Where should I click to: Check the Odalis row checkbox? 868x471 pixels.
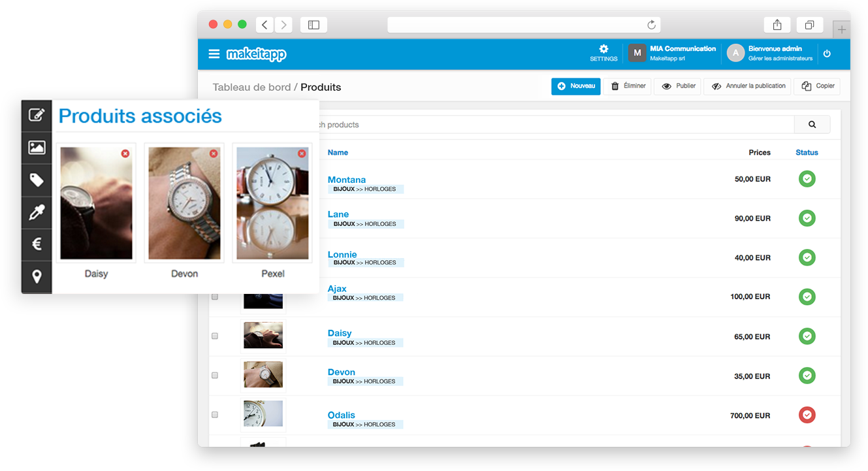click(214, 414)
